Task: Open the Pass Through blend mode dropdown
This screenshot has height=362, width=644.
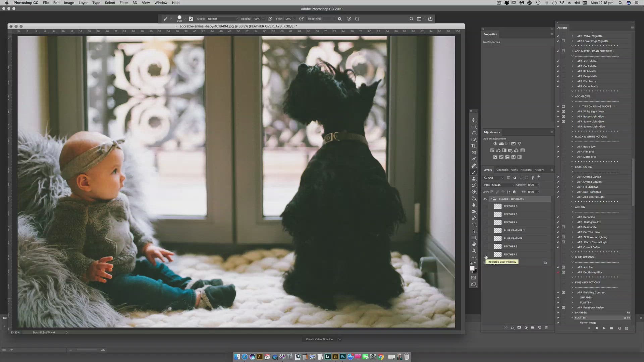Action: (x=499, y=185)
